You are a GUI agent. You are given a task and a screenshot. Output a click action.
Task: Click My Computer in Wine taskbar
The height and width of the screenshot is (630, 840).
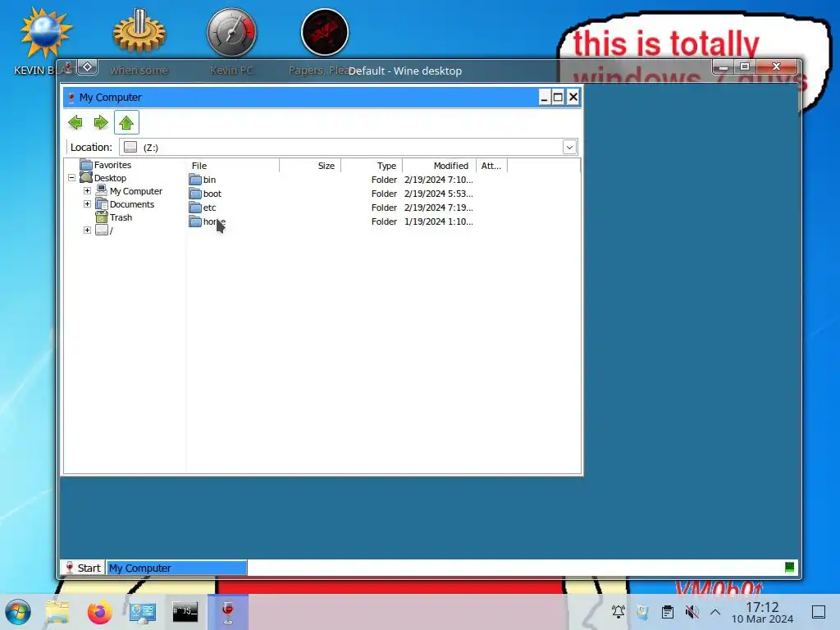(x=177, y=568)
